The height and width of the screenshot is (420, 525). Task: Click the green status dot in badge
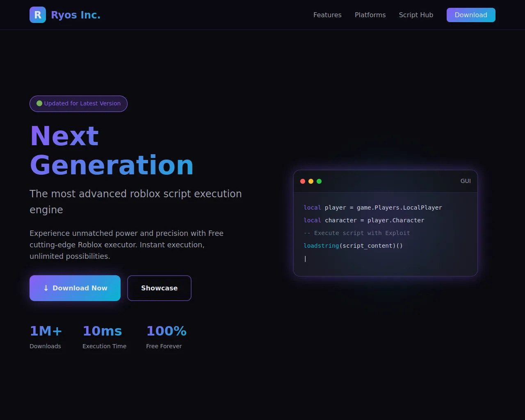point(39,103)
